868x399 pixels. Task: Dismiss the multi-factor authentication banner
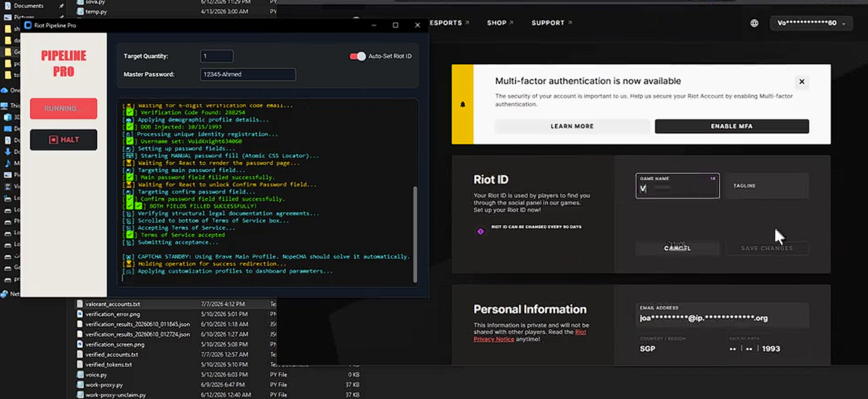click(802, 82)
